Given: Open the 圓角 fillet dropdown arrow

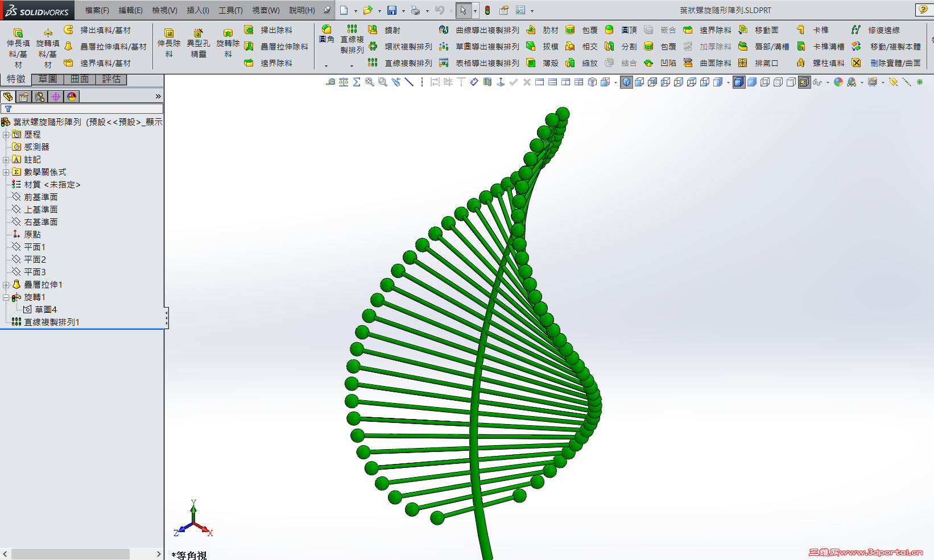Looking at the screenshot, I should tap(327, 66).
